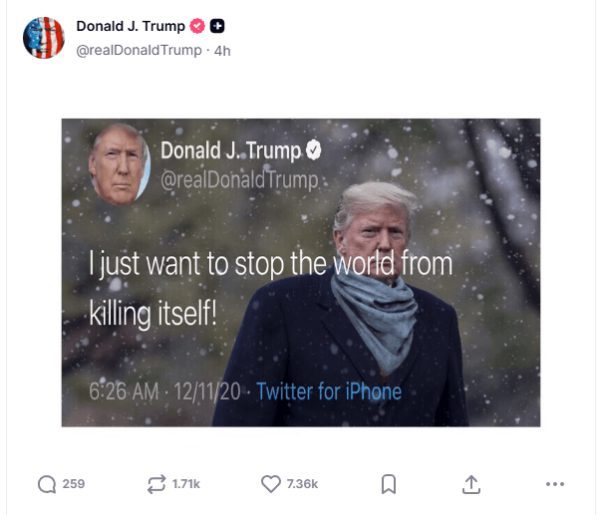This screenshot has width=600, height=515.
Task: Click the black plus badge beside name
Action: tap(217, 26)
